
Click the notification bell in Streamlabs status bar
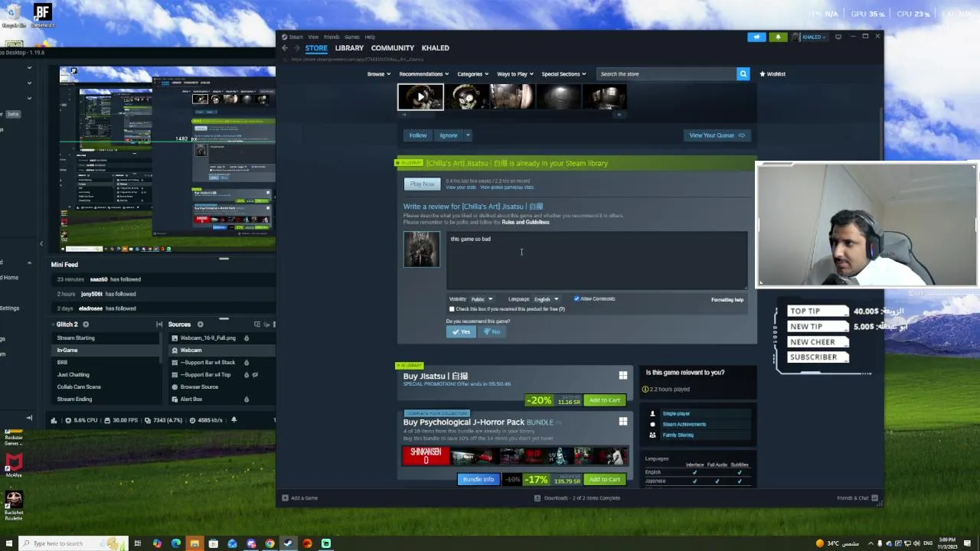click(x=234, y=420)
